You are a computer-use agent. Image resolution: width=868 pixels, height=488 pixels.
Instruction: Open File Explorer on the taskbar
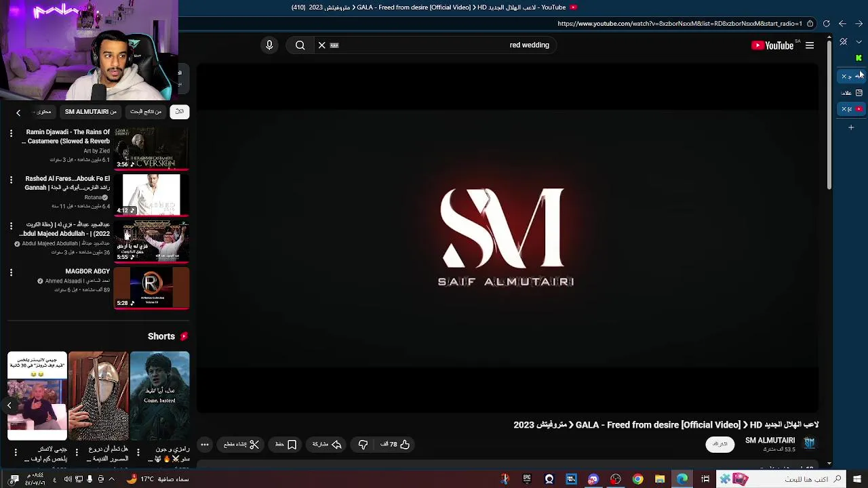(x=660, y=479)
